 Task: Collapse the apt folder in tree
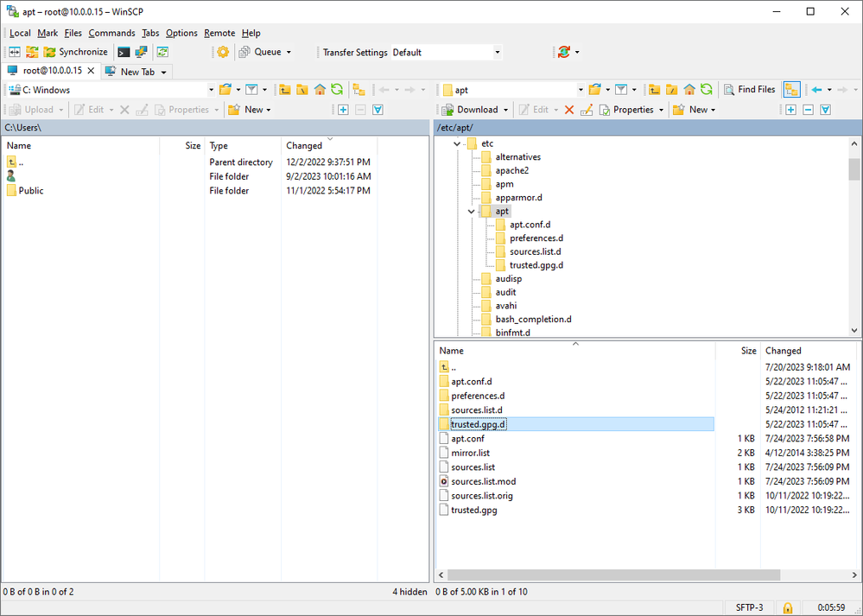click(x=471, y=211)
